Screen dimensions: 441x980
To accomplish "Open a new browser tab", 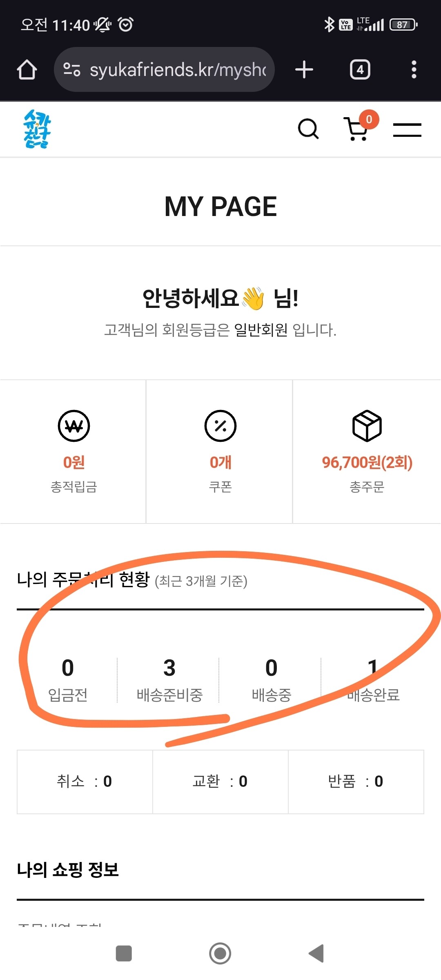I will click(304, 69).
